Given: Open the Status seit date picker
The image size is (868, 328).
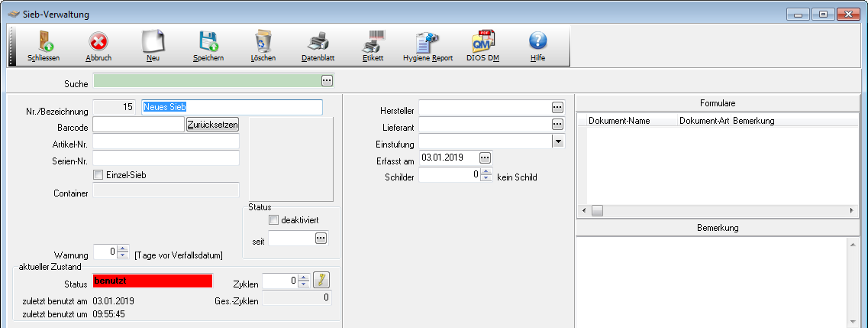Looking at the screenshot, I should (x=321, y=239).
